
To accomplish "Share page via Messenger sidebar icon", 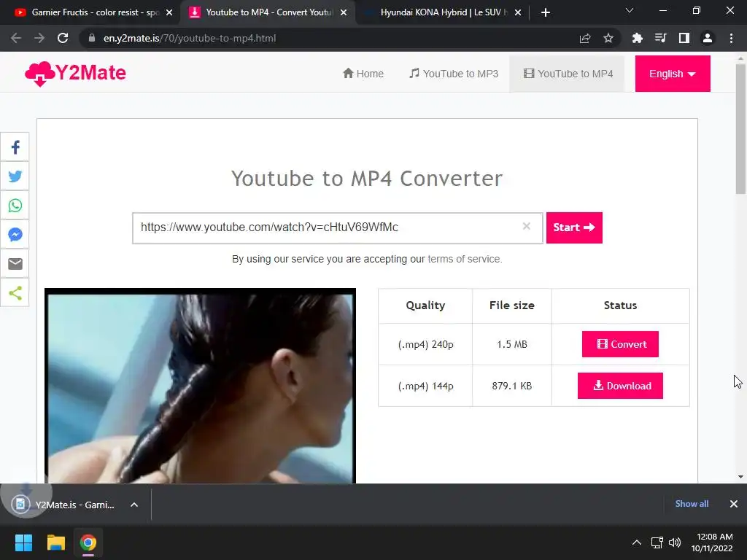I will coord(15,234).
